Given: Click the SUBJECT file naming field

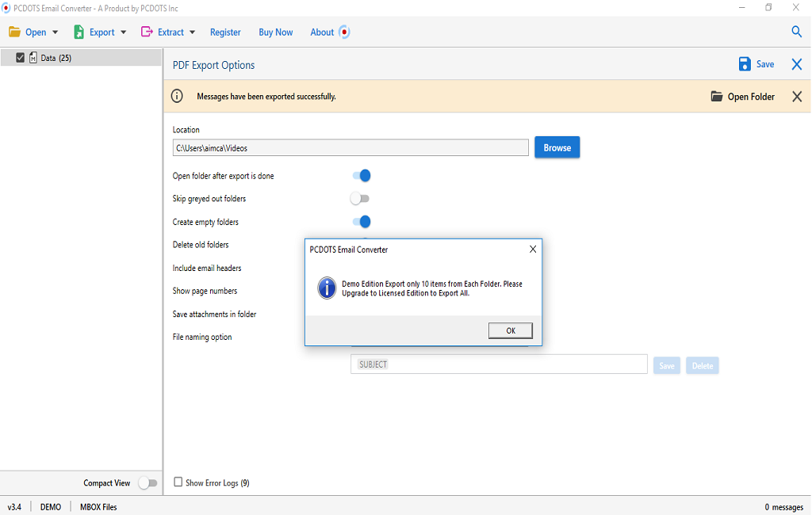Looking at the screenshot, I should point(499,364).
